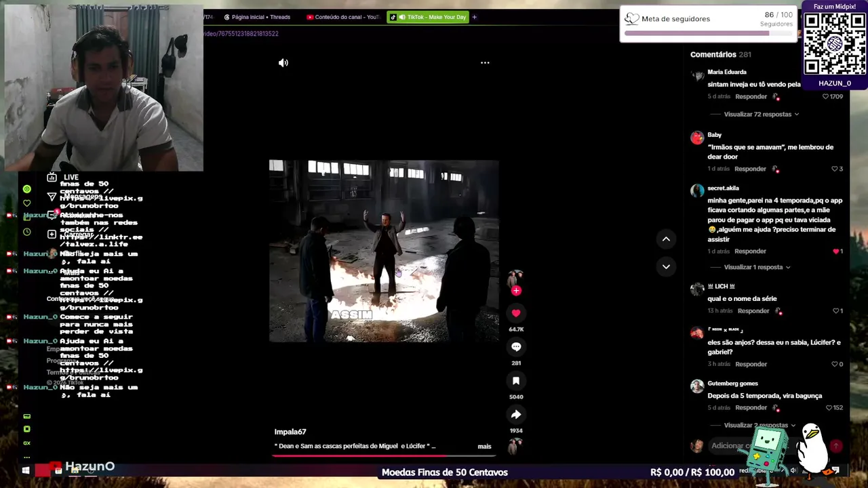The height and width of the screenshot is (488, 868).
Task: Open a new browser tab with the plus
Action: (474, 17)
